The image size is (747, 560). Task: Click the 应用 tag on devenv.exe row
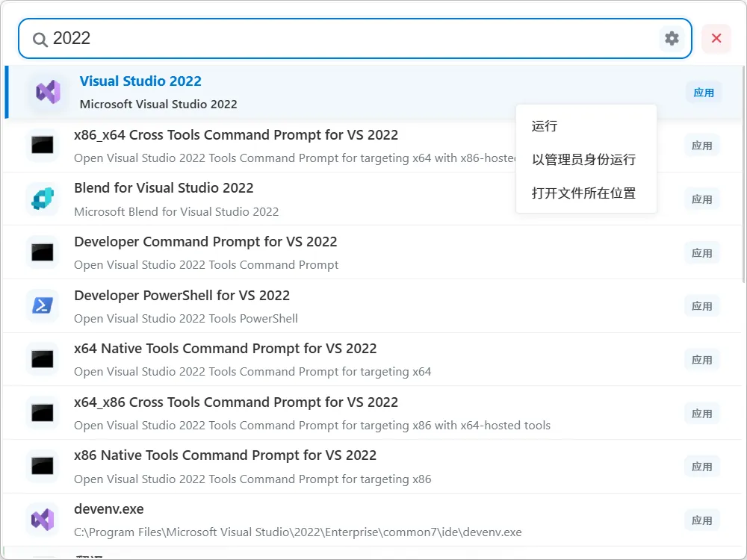[x=702, y=520]
